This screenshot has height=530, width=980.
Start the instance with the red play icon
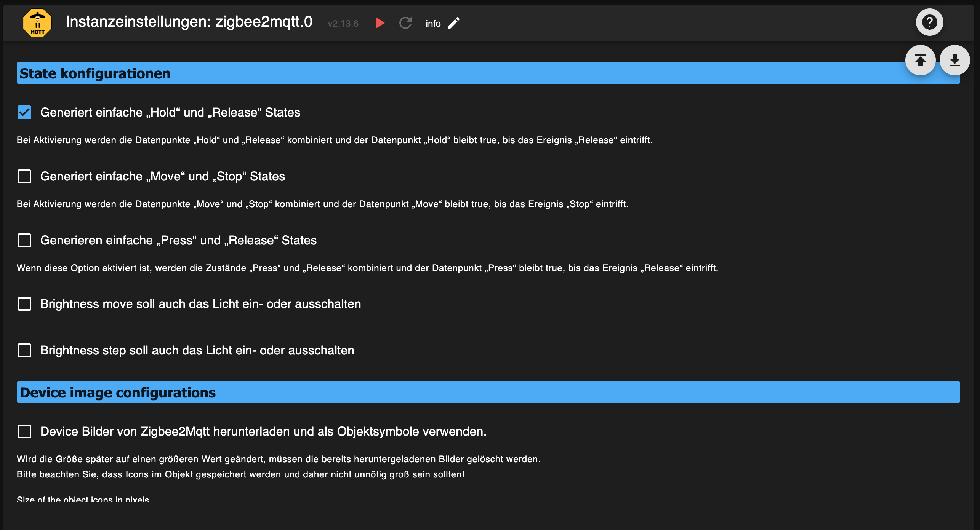380,23
